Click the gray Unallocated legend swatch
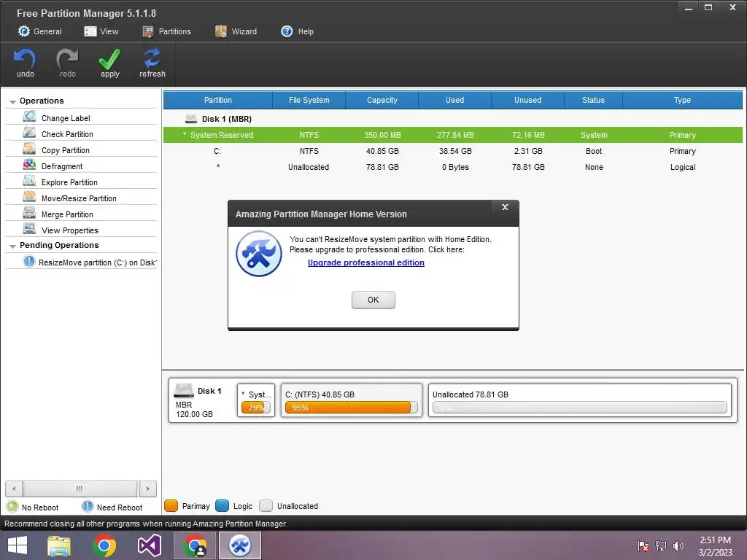Viewport: 747px width, 560px height. pos(266,506)
